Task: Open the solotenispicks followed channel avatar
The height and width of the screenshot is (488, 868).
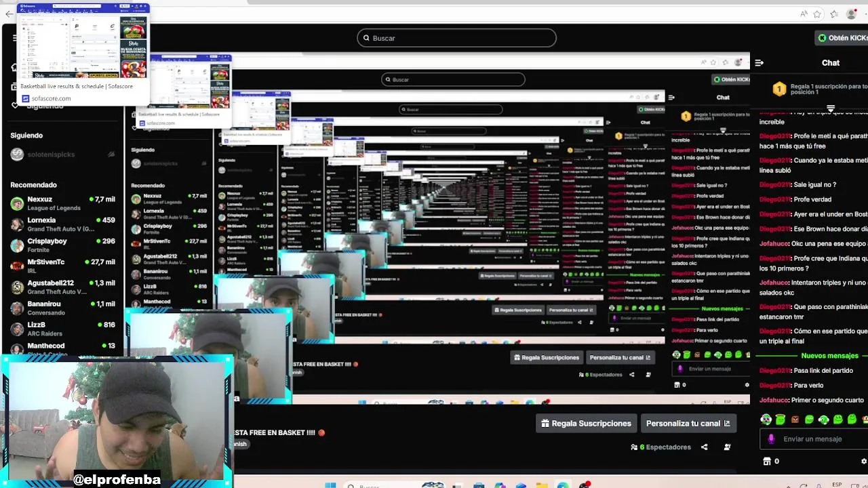Action: [x=17, y=155]
